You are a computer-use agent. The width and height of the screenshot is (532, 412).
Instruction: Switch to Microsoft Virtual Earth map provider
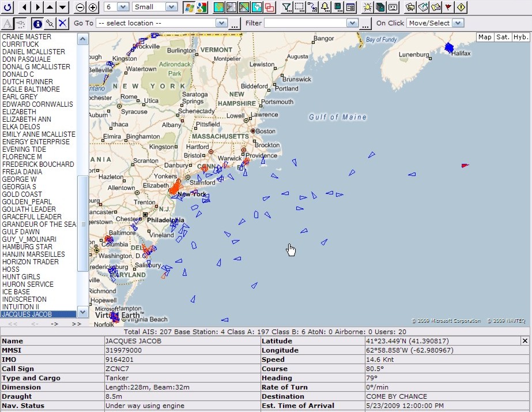pyautogui.click(x=189, y=7)
